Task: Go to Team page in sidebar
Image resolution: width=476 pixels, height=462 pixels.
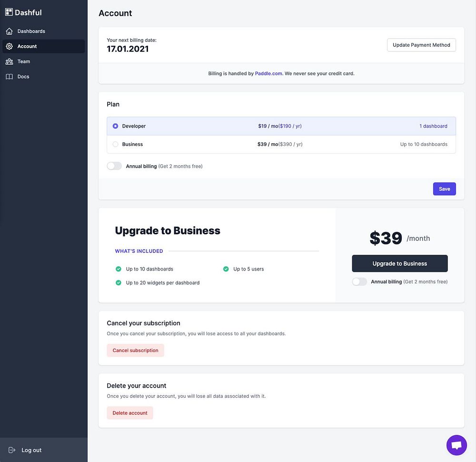Action: [x=44, y=61]
